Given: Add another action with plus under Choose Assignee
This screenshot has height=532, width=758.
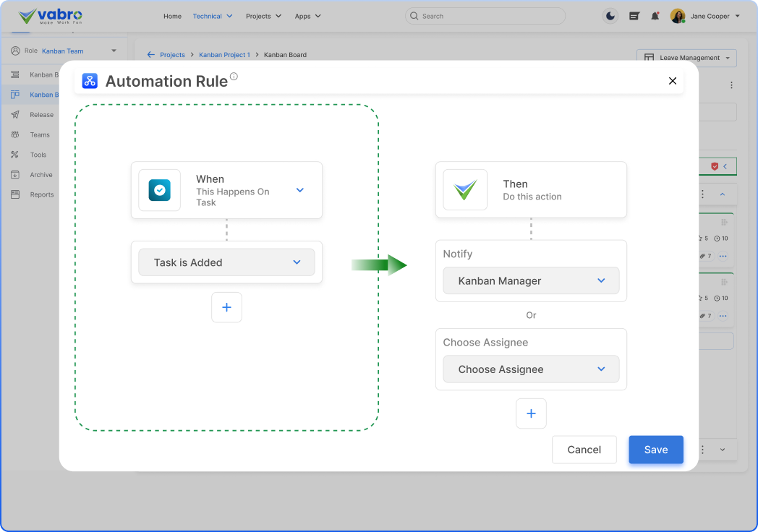Looking at the screenshot, I should pos(531,413).
